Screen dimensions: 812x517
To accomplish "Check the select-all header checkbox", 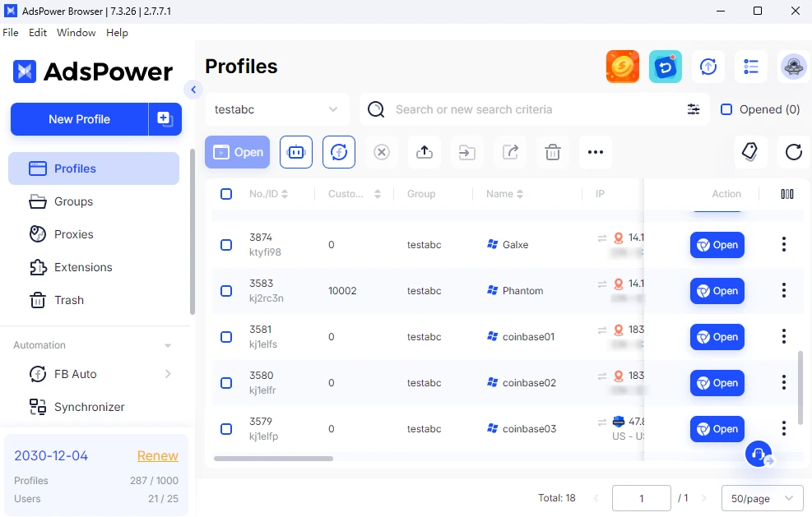I will (x=226, y=194).
